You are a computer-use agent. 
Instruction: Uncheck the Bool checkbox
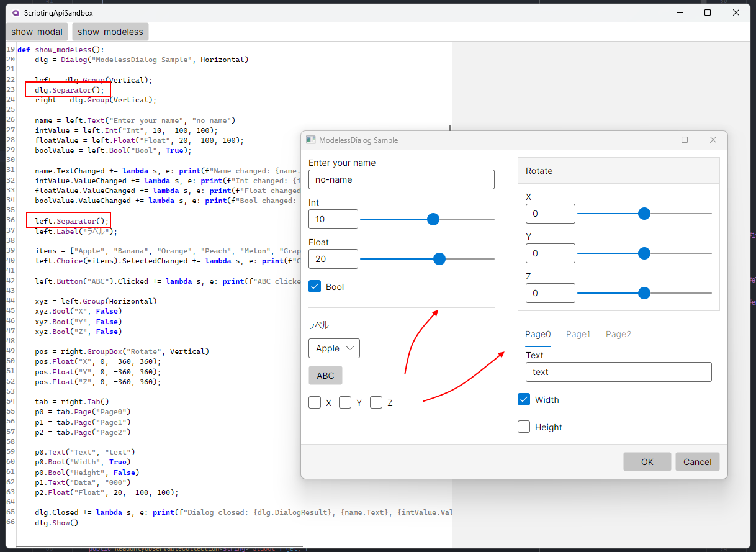[x=315, y=287]
